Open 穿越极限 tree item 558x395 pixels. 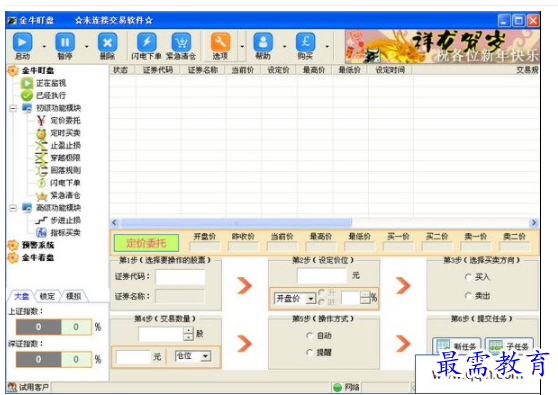(65, 158)
